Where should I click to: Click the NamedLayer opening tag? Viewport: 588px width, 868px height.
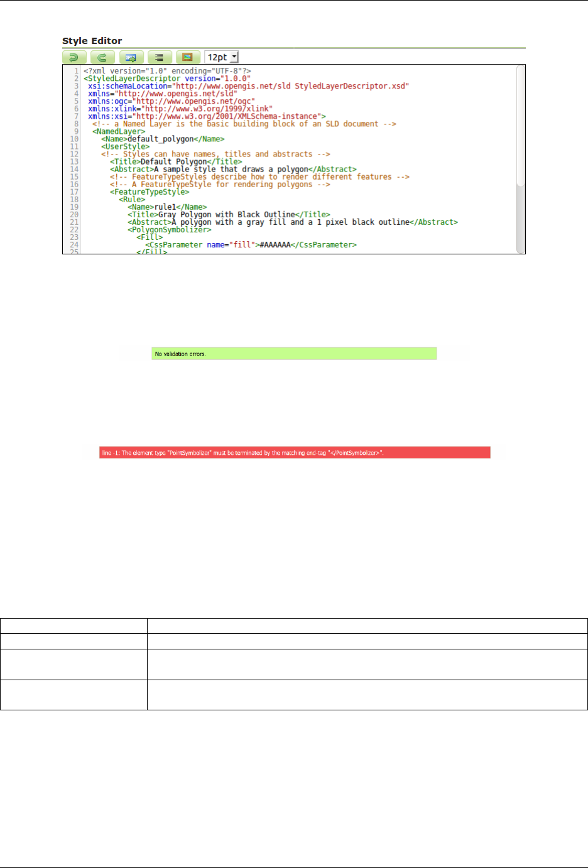tap(119, 131)
